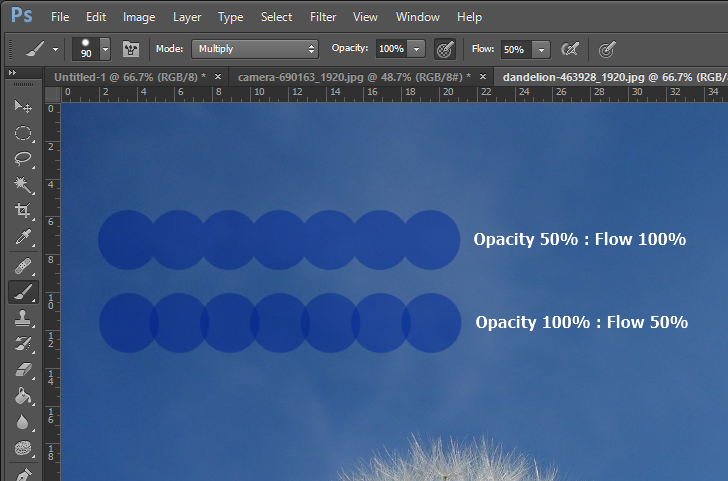Open the Window menu

[418, 17]
